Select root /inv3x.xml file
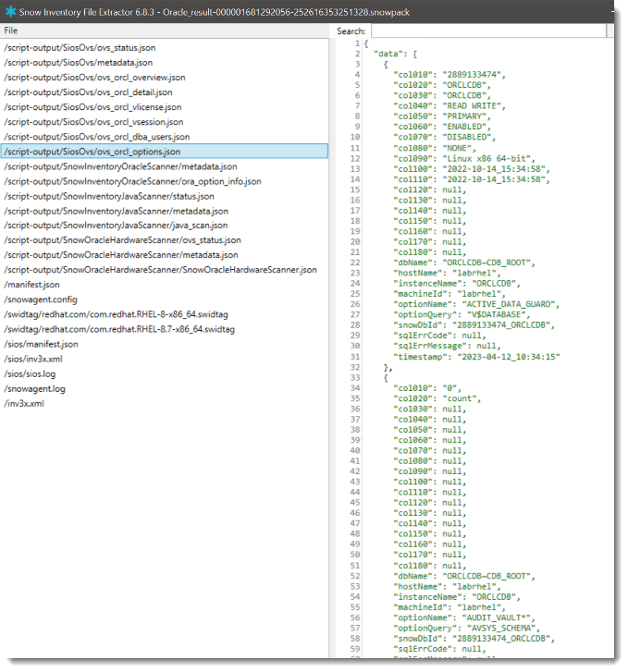The height and width of the screenshot is (672, 628). (24, 404)
